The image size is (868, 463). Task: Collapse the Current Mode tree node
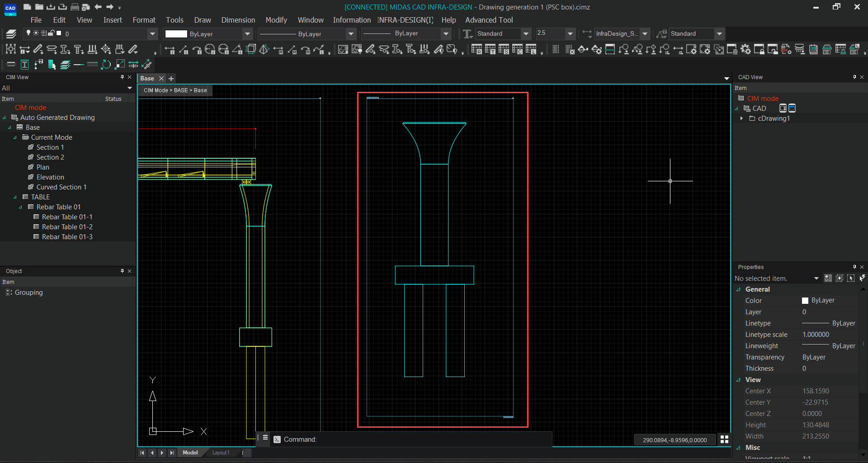click(15, 137)
